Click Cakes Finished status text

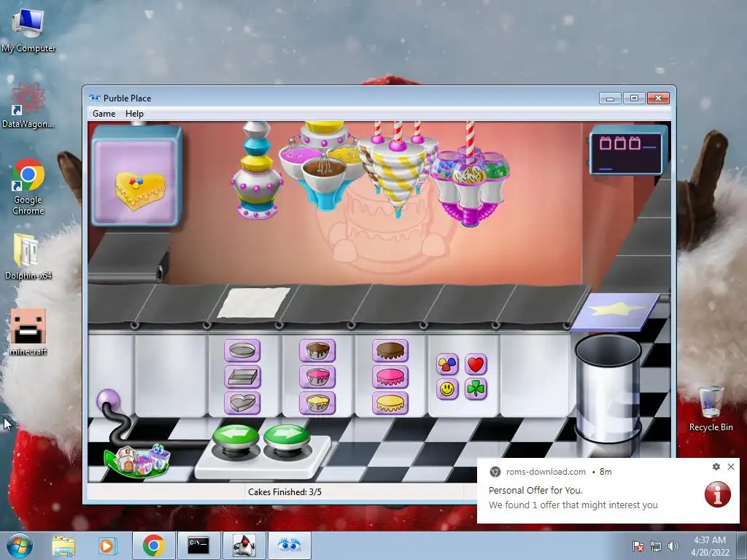click(285, 492)
